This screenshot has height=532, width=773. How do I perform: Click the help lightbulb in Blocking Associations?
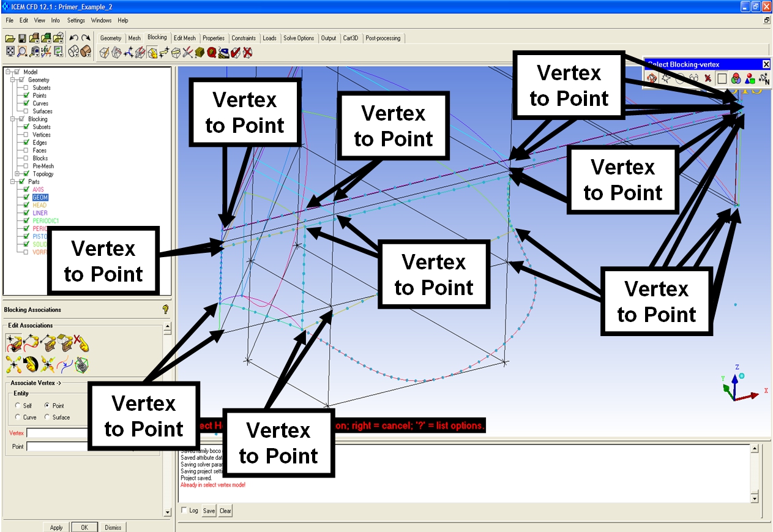(165, 310)
